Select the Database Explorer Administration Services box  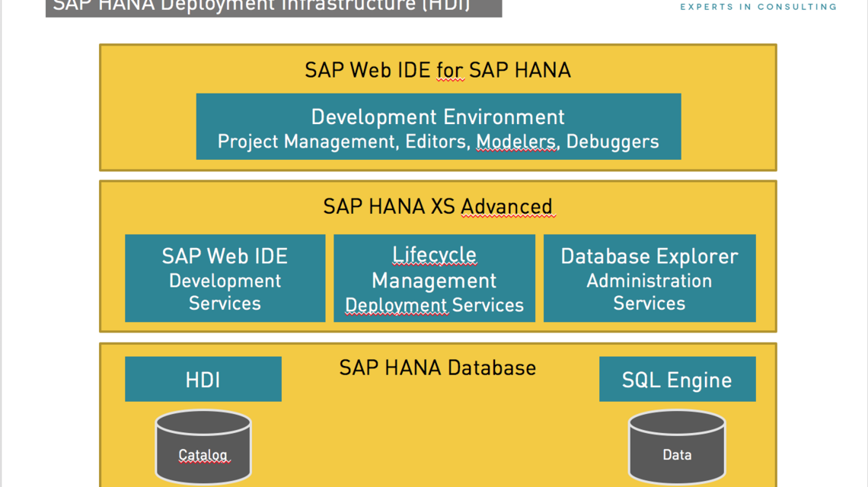pyautogui.click(x=649, y=279)
